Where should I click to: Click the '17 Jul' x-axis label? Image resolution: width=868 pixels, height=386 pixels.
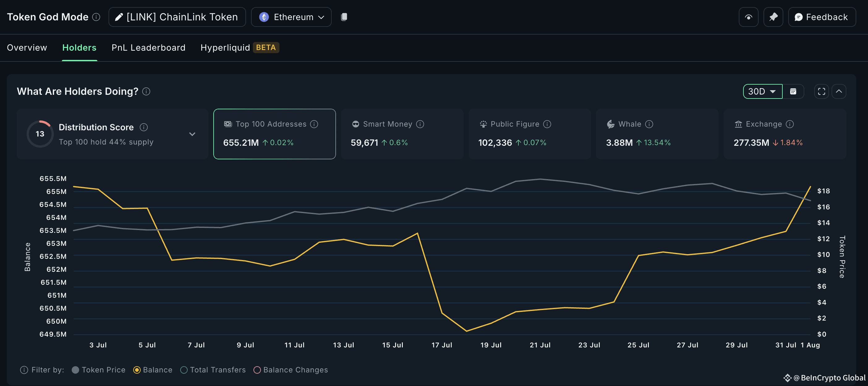tap(441, 345)
